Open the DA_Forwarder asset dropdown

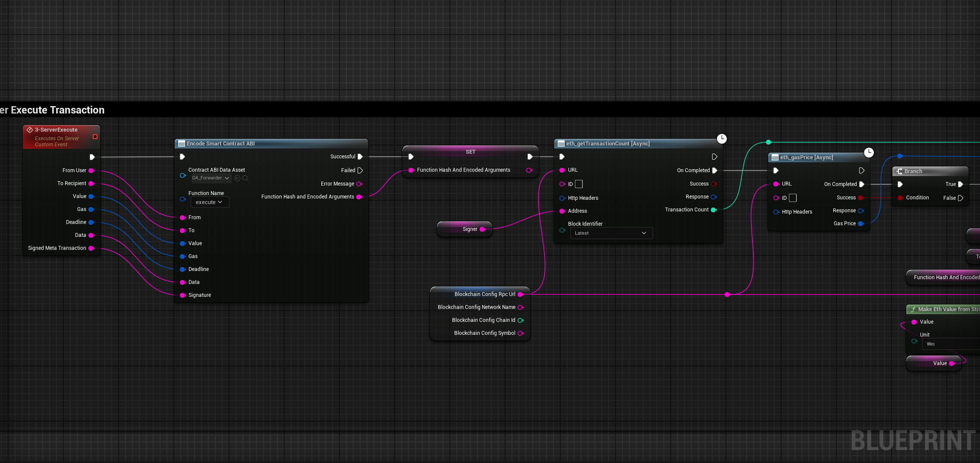pyautogui.click(x=210, y=178)
